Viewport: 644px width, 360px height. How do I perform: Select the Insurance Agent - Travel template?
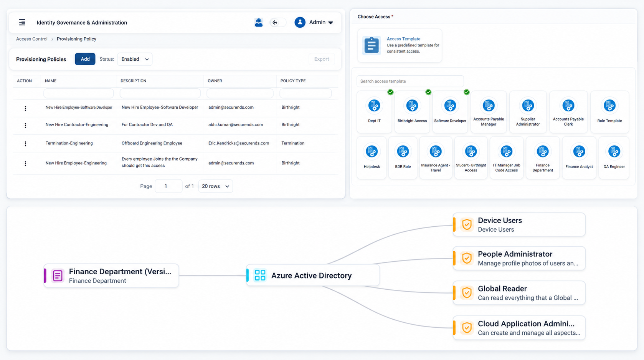click(436, 158)
